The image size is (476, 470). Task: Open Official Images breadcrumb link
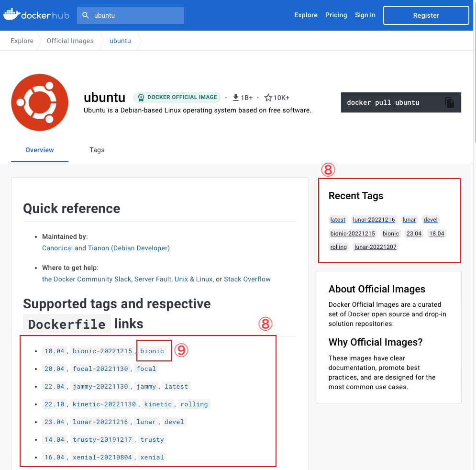click(x=70, y=41)
